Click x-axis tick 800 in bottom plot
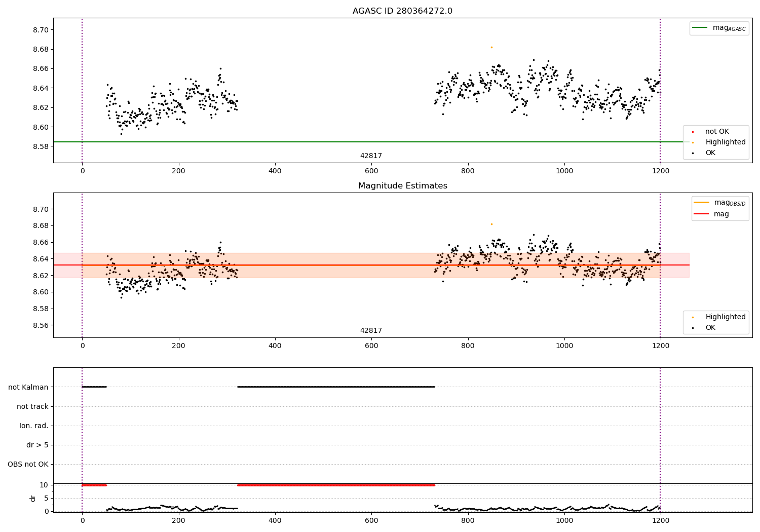760x532 pixels. pos(468,520)
